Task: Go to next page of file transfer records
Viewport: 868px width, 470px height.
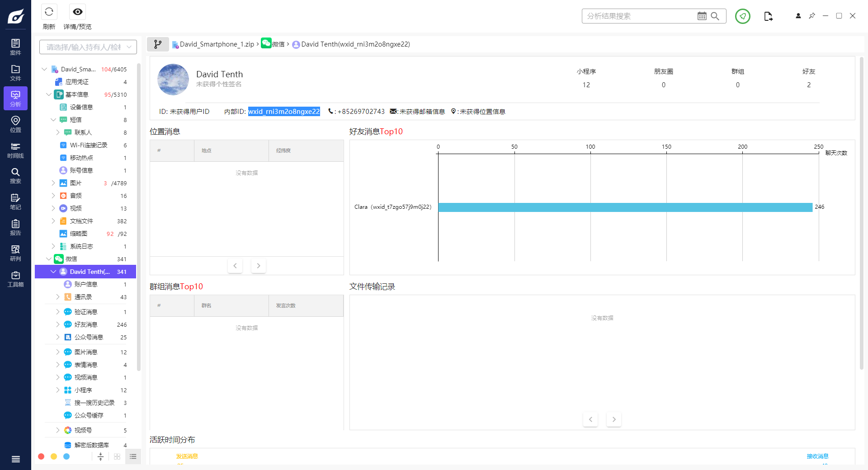Action: click(613, 419)
